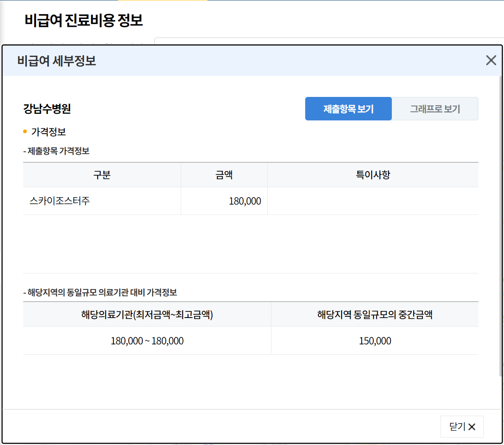
Task: Click the 닫기 button at bottom
Action: 462,426
